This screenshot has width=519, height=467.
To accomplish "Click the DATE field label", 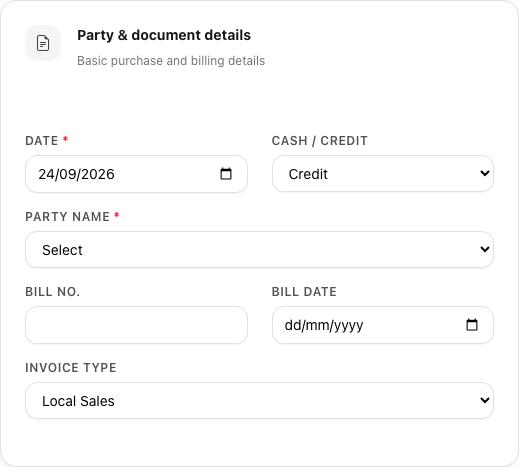I will tap(42, 141).
